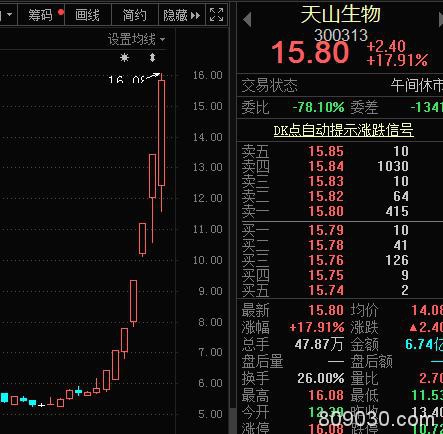Select 买五 bid price 15.74
Screen dimensions: 443x434
(x=326, y=290)
